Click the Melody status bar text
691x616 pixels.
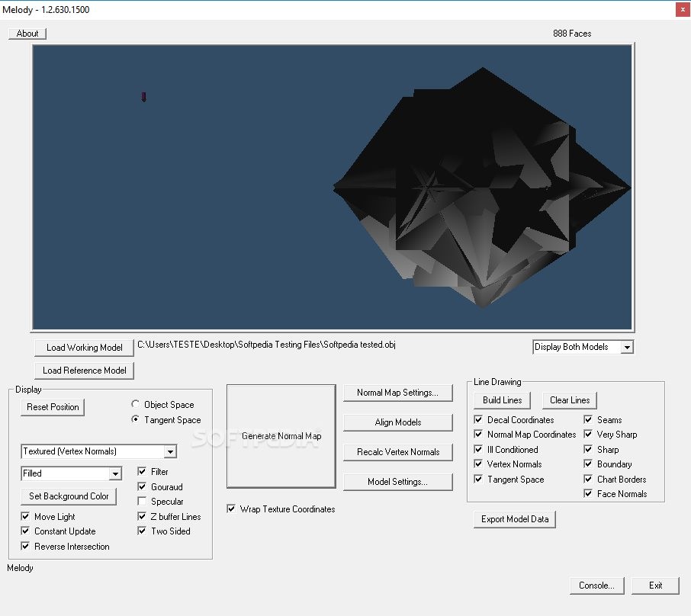coord(20,568)
